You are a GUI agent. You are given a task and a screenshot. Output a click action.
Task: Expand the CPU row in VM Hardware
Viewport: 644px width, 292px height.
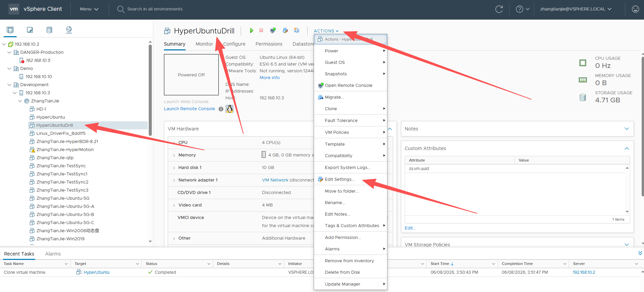pyautogui.click(x=174, y=143)
